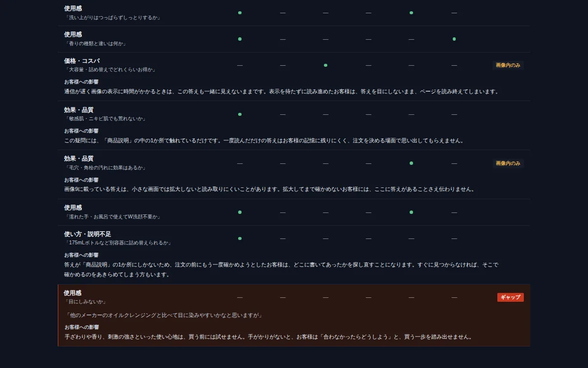Viewport: 588px width, 368px height.
Task: Select the question 「毛穴・角栓の汚れに効果はあるか」
Action: tap(105, 168)
